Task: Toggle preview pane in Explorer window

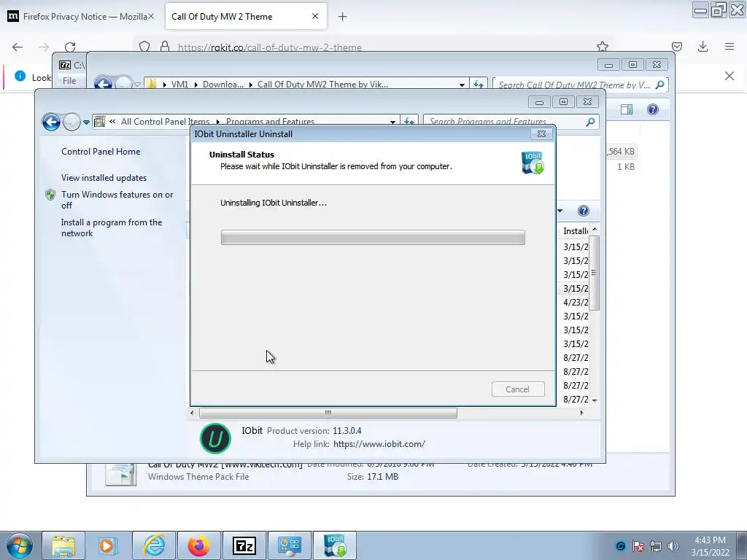Action: (627, 109)
